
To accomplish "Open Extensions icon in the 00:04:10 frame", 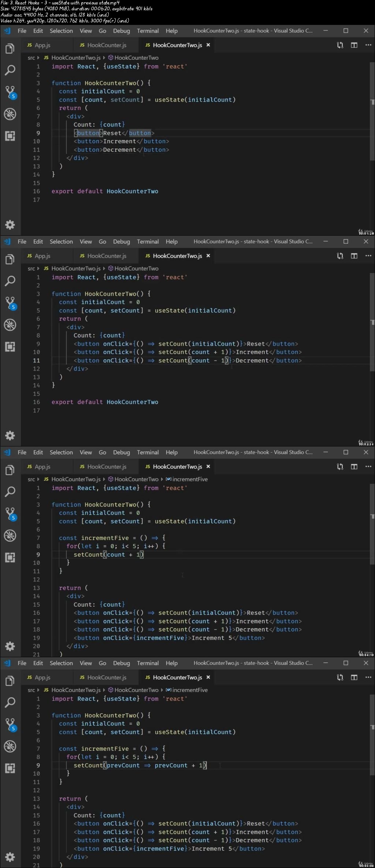I will pos(10,558).
